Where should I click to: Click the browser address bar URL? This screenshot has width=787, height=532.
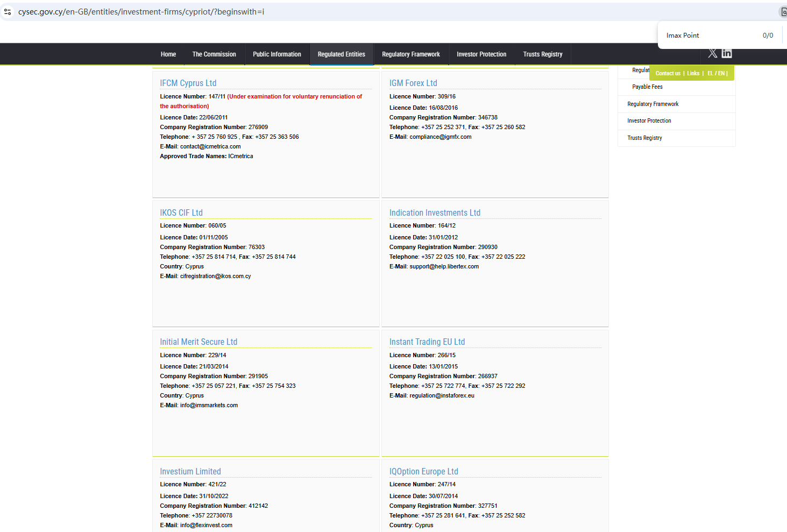141,12
